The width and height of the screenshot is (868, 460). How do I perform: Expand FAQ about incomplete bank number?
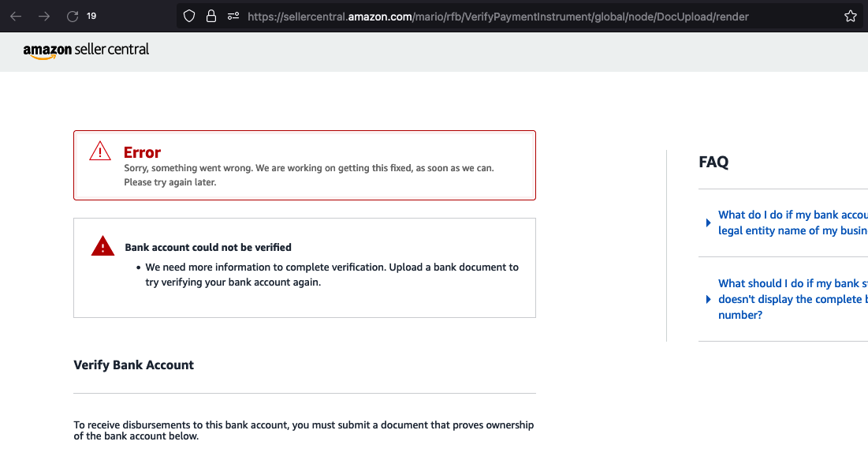pos(708,299)
